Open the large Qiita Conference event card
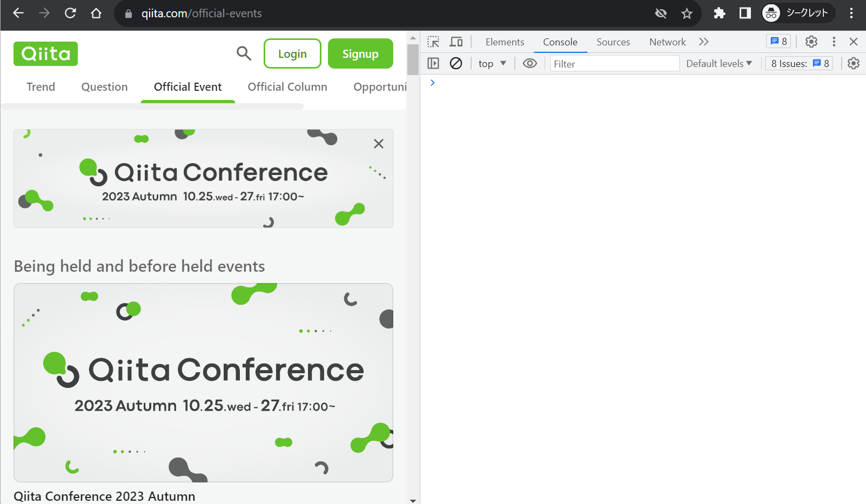This screenshot has height=504, width=866. (203, 382)
